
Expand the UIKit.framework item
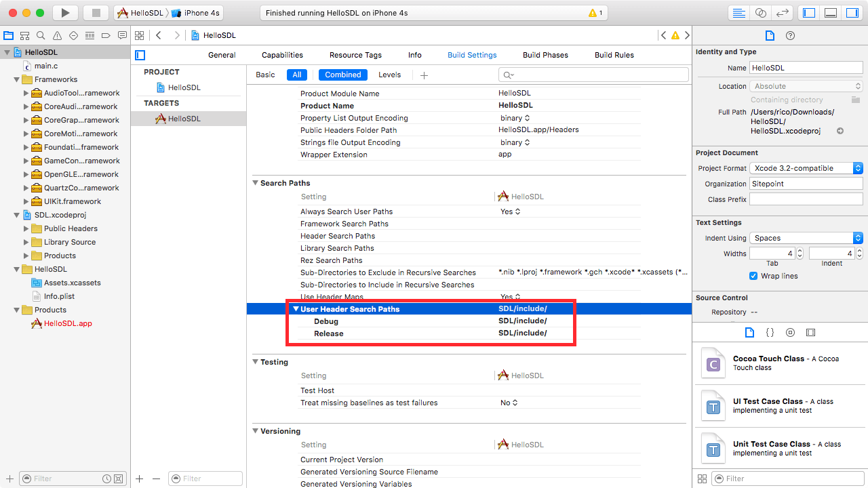click(26, 201)
